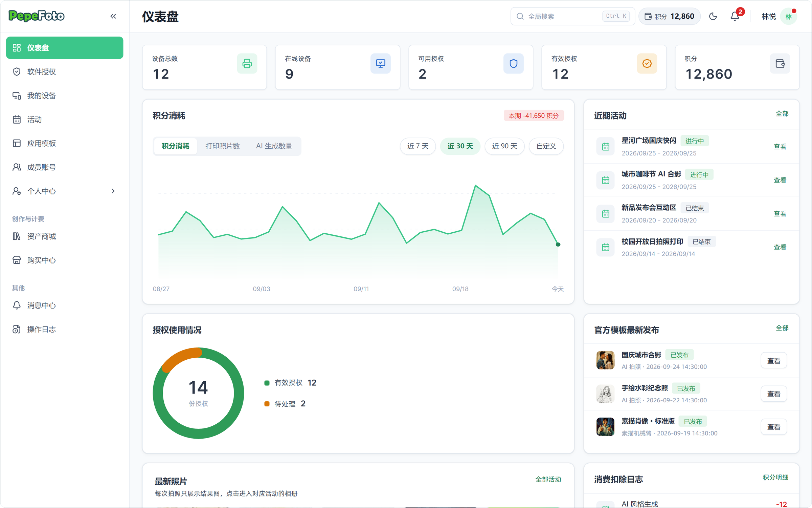Click the calendar icon beside 星河广场国庆快闪
The width and height of the screenshot is (812, 508).
click(x=605, y=146)
